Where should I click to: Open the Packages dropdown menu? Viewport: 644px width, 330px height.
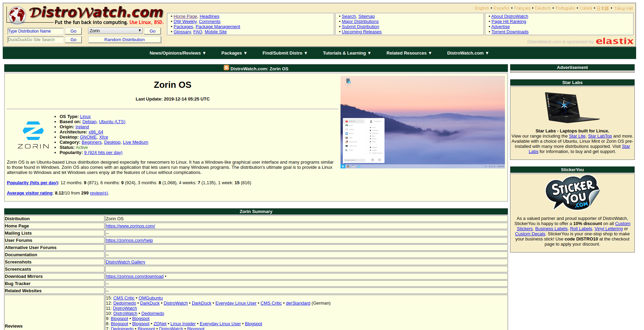point(234,53)
